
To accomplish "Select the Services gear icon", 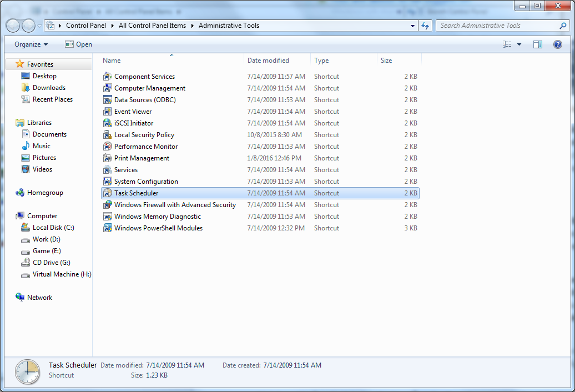I will tap(107, 170).
